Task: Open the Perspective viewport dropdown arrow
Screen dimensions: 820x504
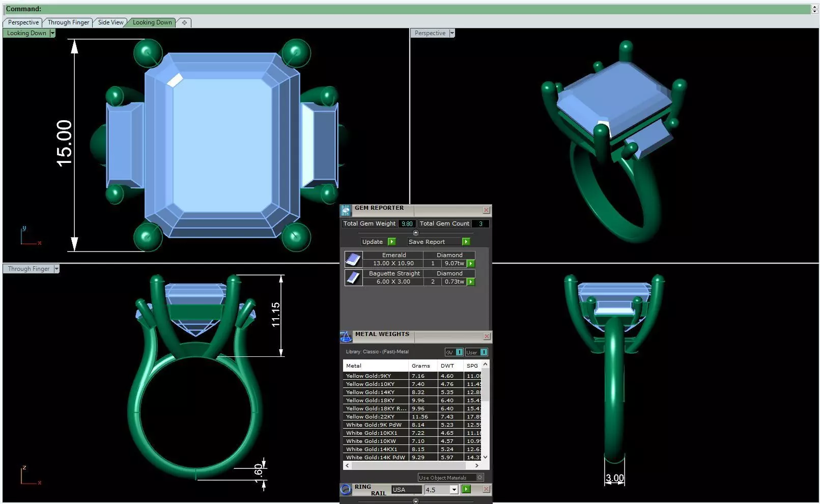Action: coord(451,33)
